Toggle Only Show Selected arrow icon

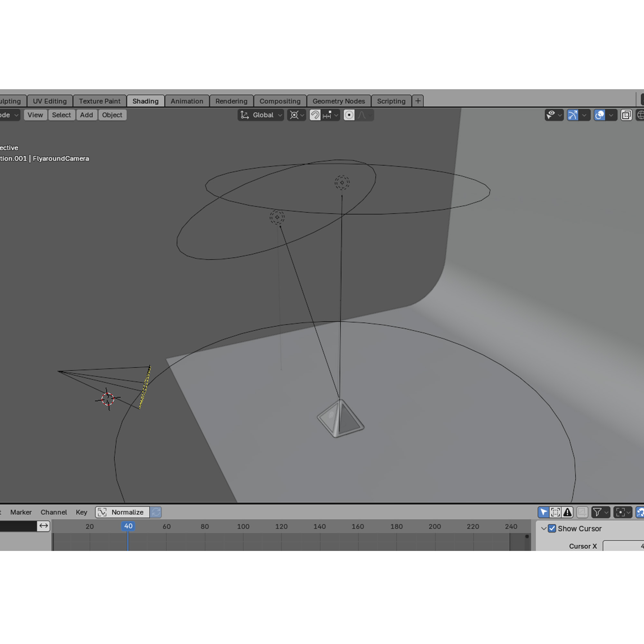(544, 512)
